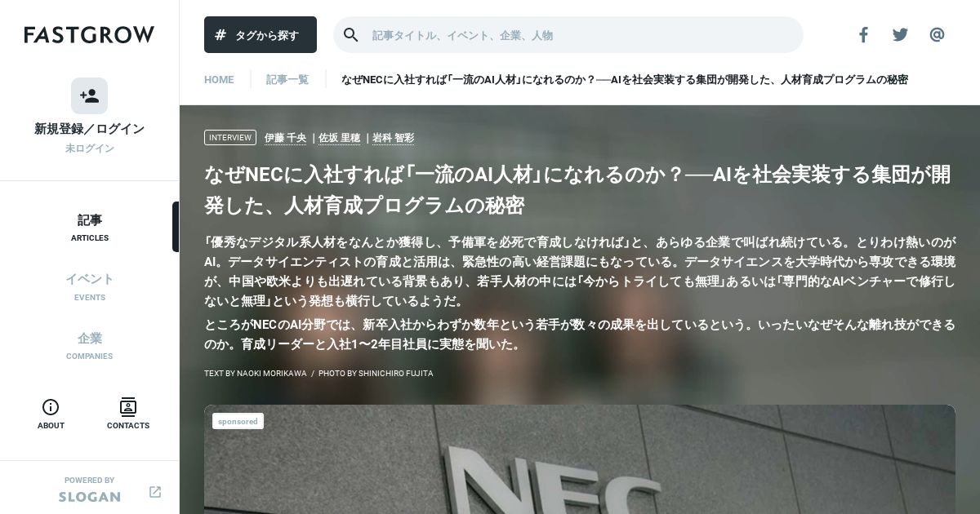The width and height of the screenshot is (980, 514).
Task: Click the add-user login icon
Action: point(89,96)
